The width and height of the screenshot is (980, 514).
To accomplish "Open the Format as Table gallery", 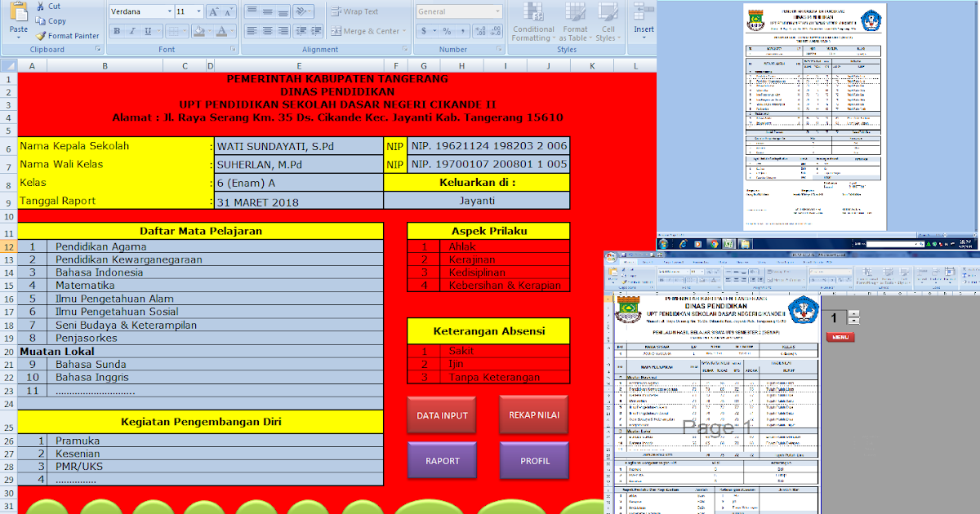I will (x=575, y=22).
